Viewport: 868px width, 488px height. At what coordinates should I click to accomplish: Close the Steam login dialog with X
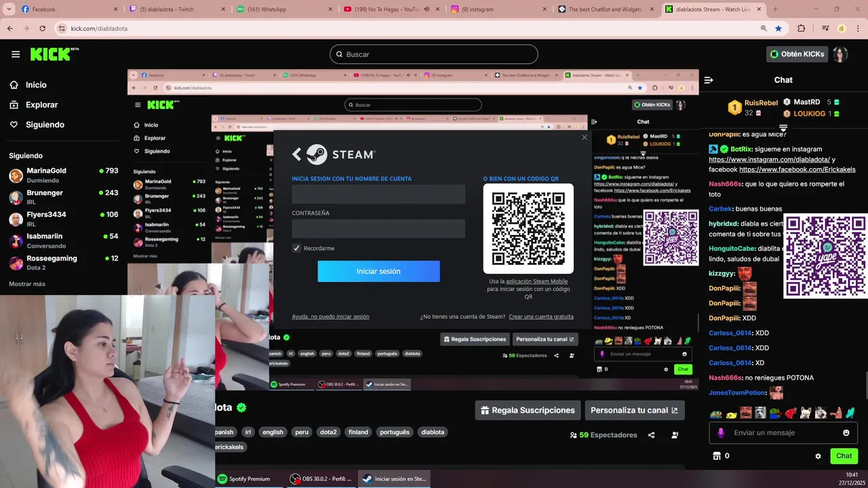(585, 138)
